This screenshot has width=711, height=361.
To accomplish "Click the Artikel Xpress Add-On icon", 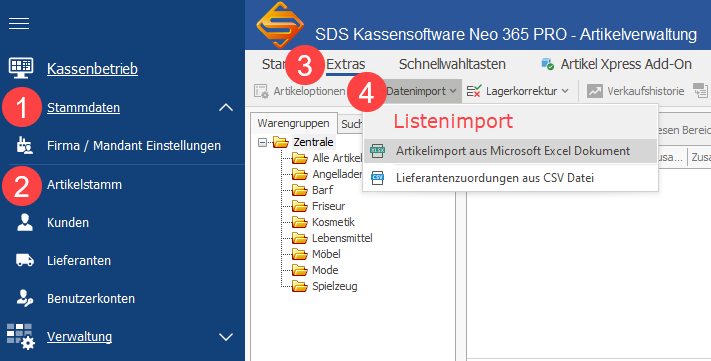I will pyautogui.click(x=547, y=64).
